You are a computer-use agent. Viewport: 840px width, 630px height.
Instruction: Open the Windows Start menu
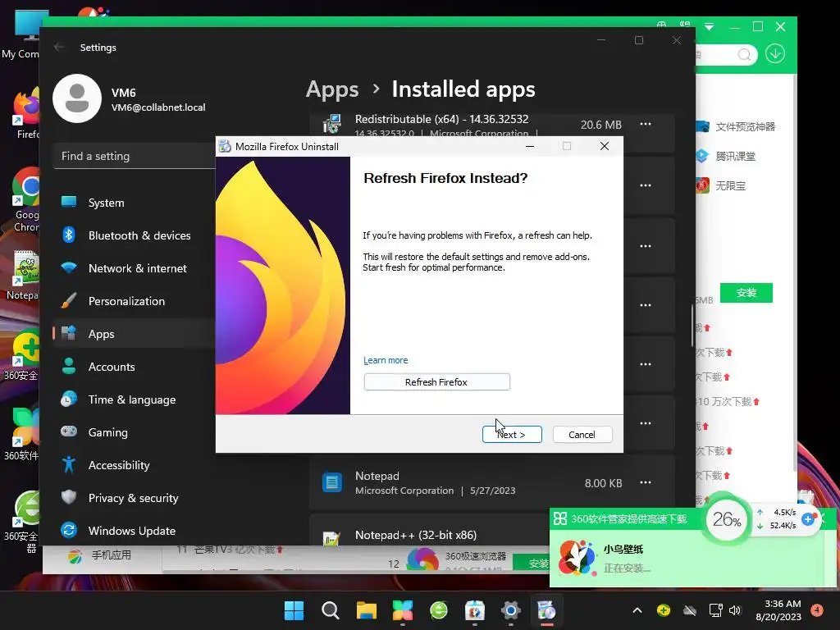[x=294, y=610]
